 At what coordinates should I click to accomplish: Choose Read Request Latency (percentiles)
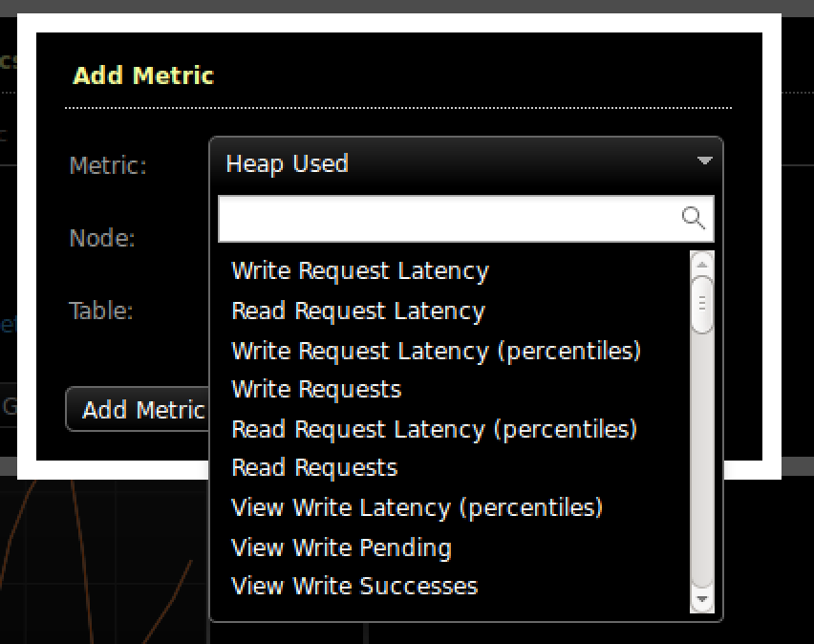point(432,429)
